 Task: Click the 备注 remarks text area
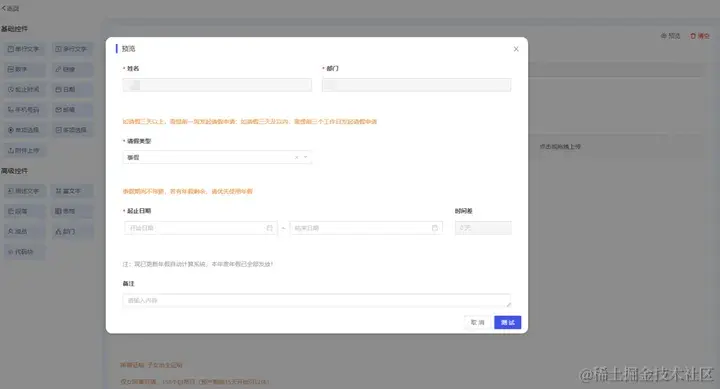pos(316,300)
